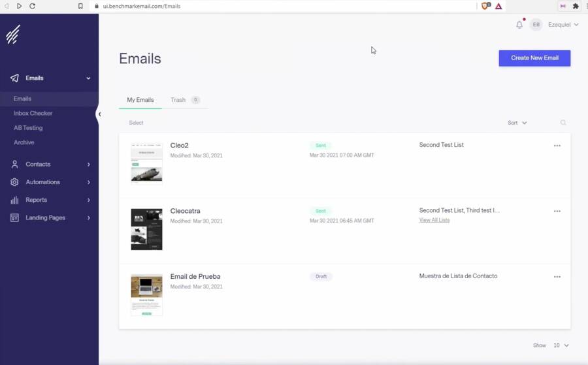Open the three-dot menu for Cleo2
The width and height of the screenshot is (588, 365).
[557, 146]
